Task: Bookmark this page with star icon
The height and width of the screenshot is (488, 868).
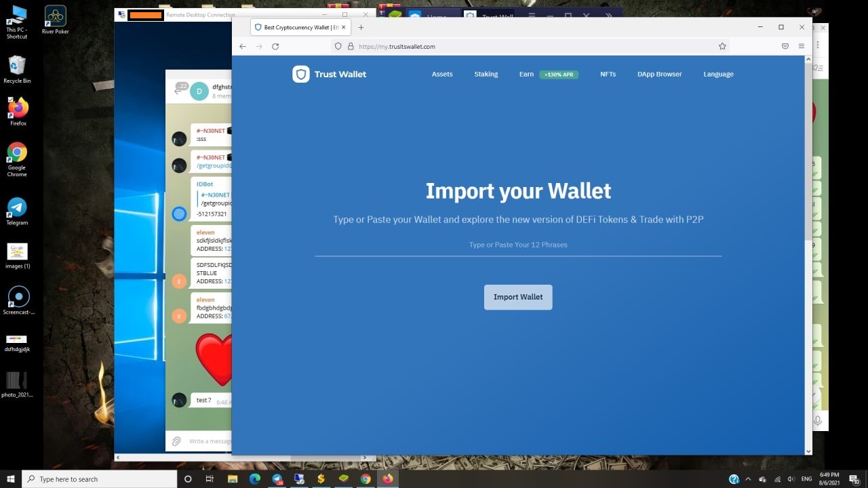Action: click(x=722, y=47)
